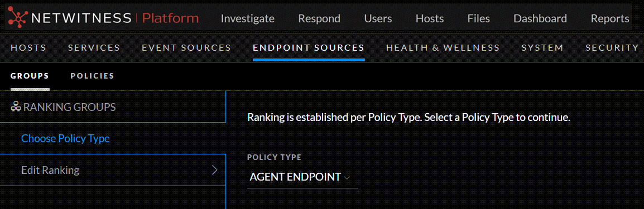This screenshot has height=209, width=644.
Task: Open the Investigate menu
Action: (x=248, y=19)
